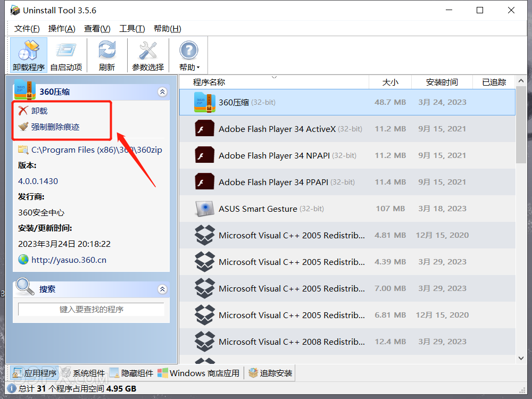
Task: Switch to the Windows 商店应用 tab
Action: (x=198, y=373)
